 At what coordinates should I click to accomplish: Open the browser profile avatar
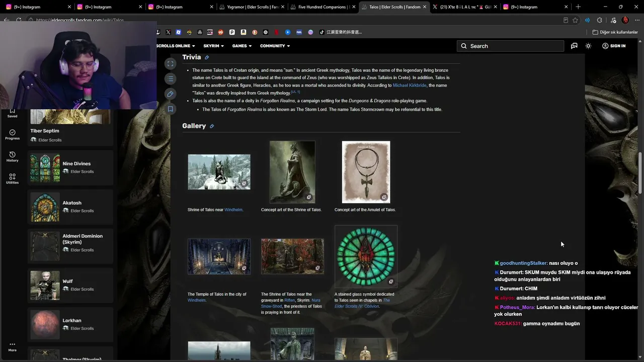625,20
